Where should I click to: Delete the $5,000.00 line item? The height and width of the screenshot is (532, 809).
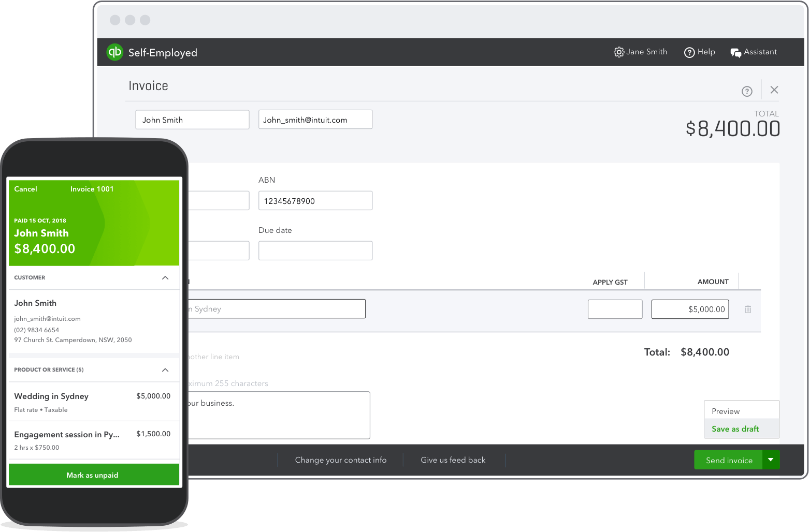coord(748,309)
